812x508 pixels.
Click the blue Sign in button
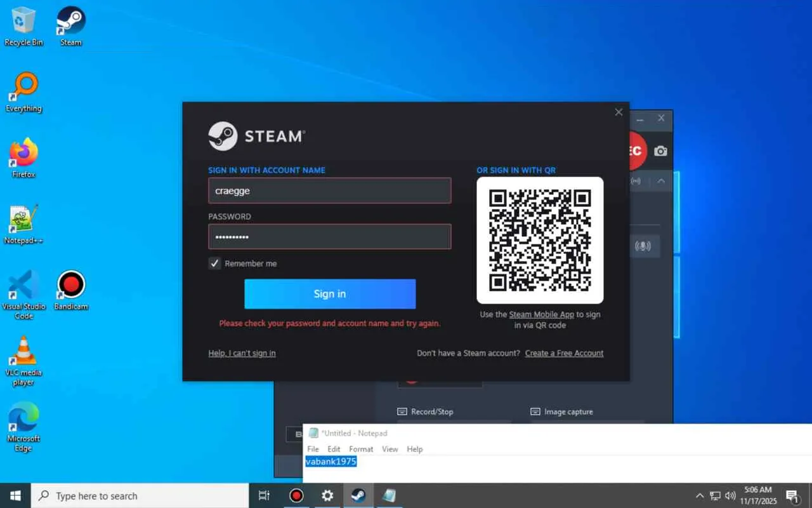click(330, 294)
